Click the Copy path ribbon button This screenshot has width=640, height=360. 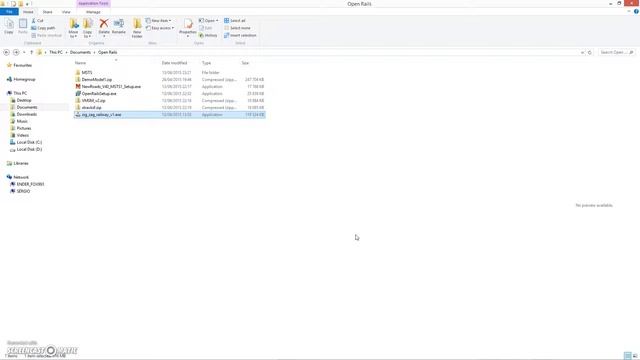tap(43, 28)
